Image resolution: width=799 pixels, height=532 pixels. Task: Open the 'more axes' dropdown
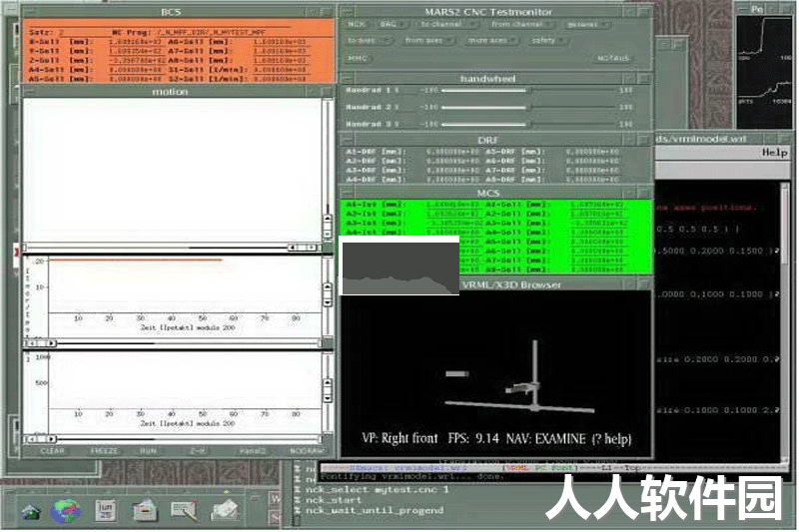490,40
